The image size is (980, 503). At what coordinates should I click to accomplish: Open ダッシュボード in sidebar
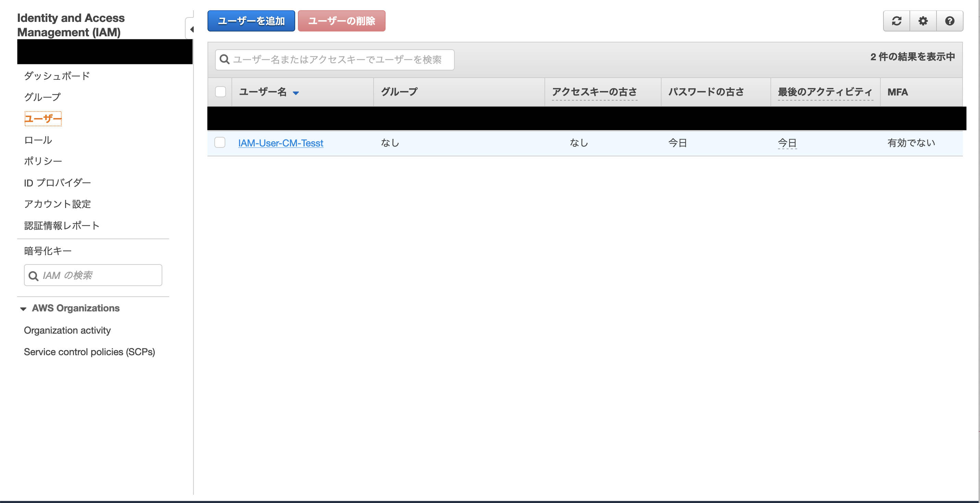click(57, 76)
